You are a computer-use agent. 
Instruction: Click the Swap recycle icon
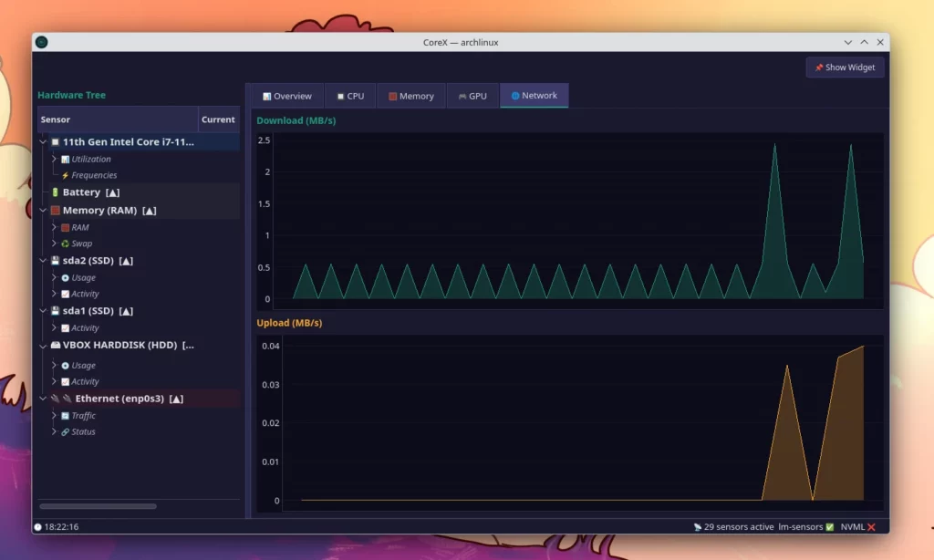point(65,244)
